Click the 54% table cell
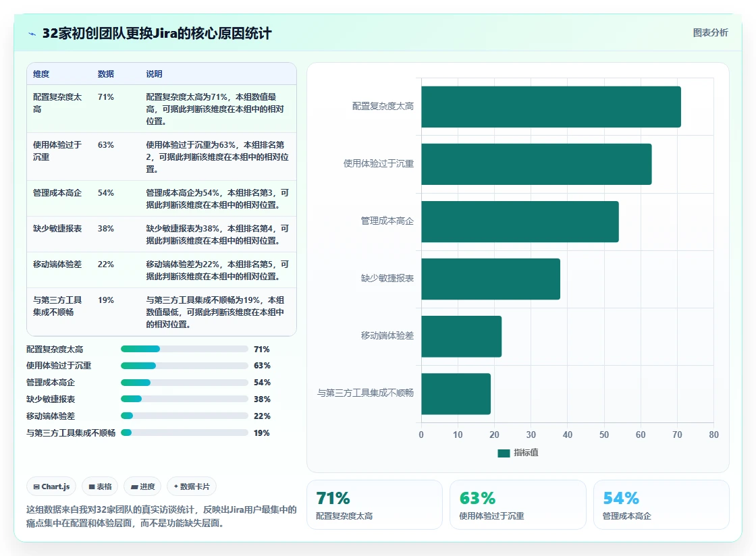The height and width of the screenshot is (556, 756). tap(105, 193)
